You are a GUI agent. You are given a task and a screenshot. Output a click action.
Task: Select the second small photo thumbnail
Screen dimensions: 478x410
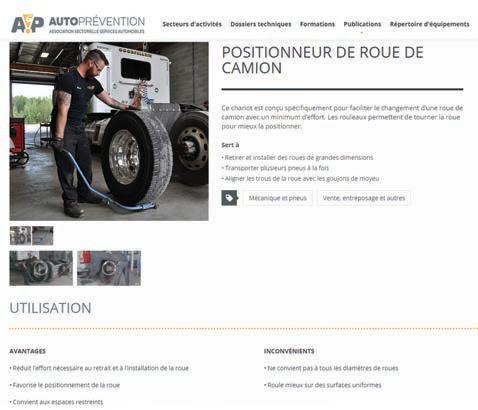pos(43,236)
